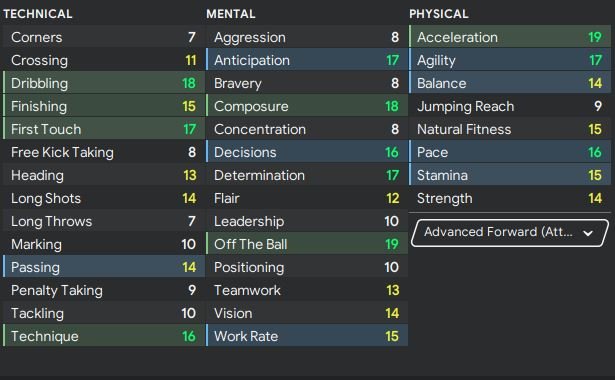Click the chevron arrow in role selector
This screenshot has height=380, width=615.
tap(588, 233)
